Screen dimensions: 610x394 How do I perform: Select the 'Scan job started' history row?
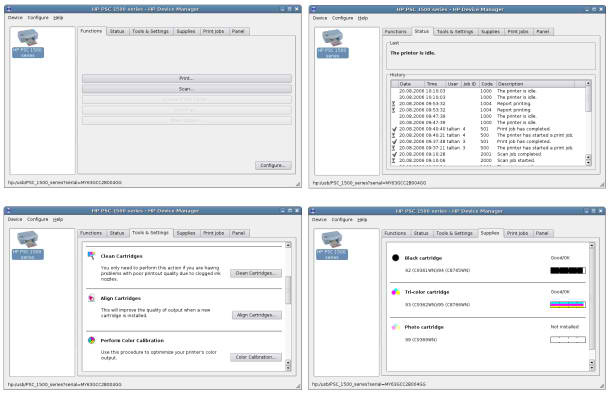click(x=488, y=160)
